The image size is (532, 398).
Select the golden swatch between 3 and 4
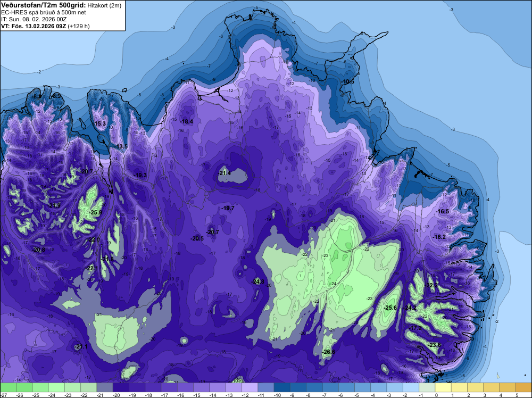click(x=492, y=387)
